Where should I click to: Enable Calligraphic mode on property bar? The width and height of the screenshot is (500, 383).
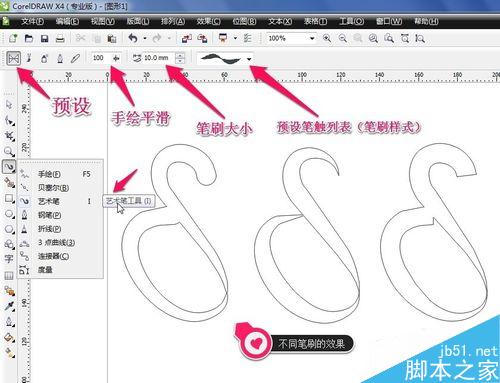(x=60, y=59)
